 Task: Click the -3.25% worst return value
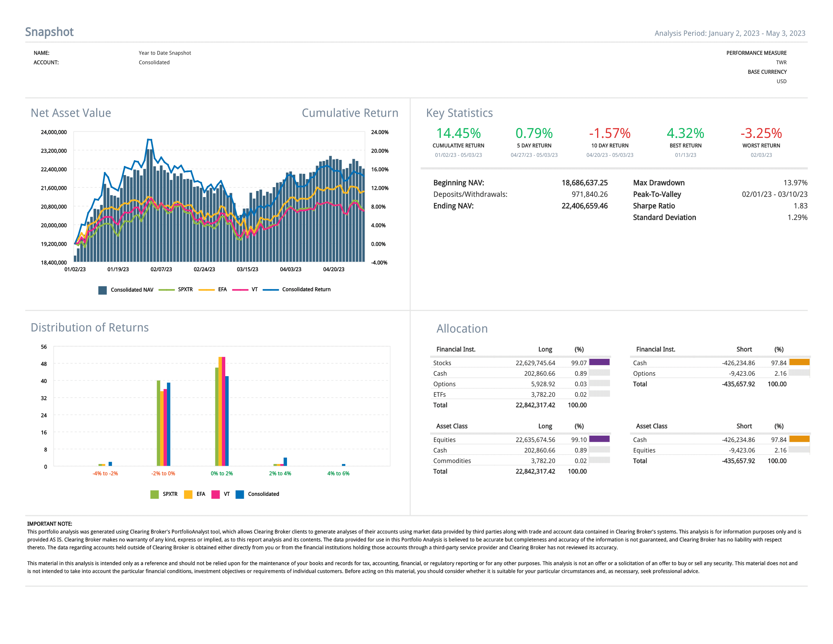(x=761, y=133)
